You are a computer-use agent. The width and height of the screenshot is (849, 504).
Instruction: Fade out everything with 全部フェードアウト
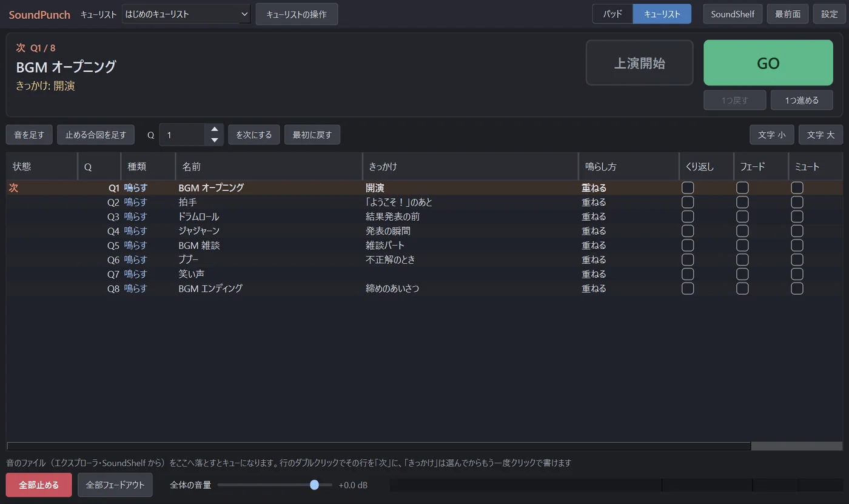[115, 485]
